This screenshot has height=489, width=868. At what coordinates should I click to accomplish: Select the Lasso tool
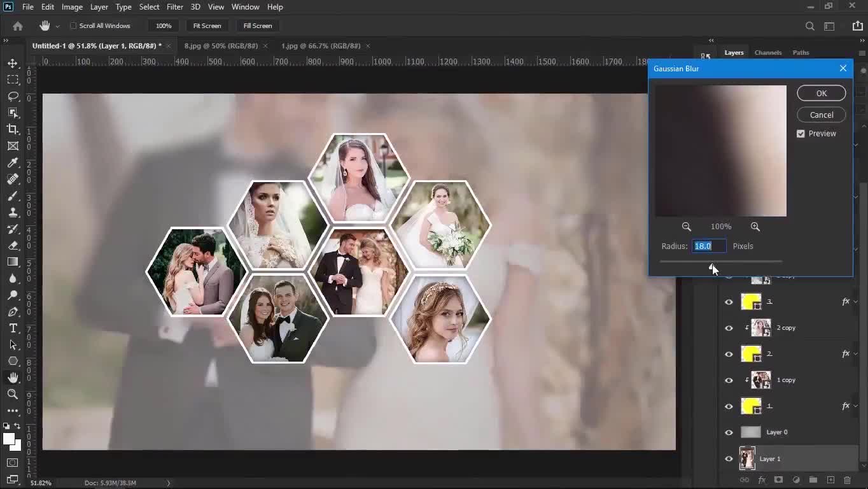pyautogui.click(x=13, y=96)
